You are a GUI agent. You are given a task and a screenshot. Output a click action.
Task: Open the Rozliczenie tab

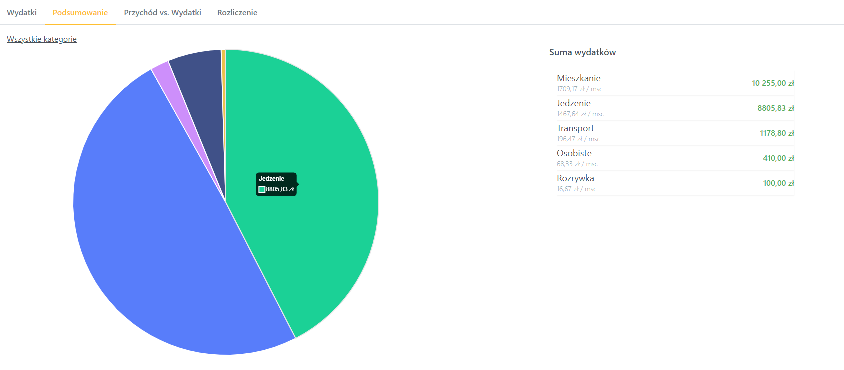(x=237, y=12)
